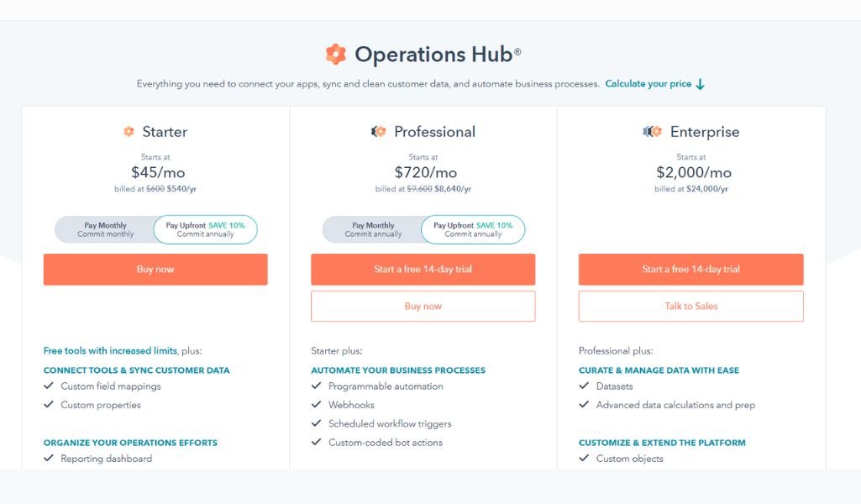Start the Professional free 14-day trial
This screenshot has height=504, width=861.
click(x=423, y=269)
